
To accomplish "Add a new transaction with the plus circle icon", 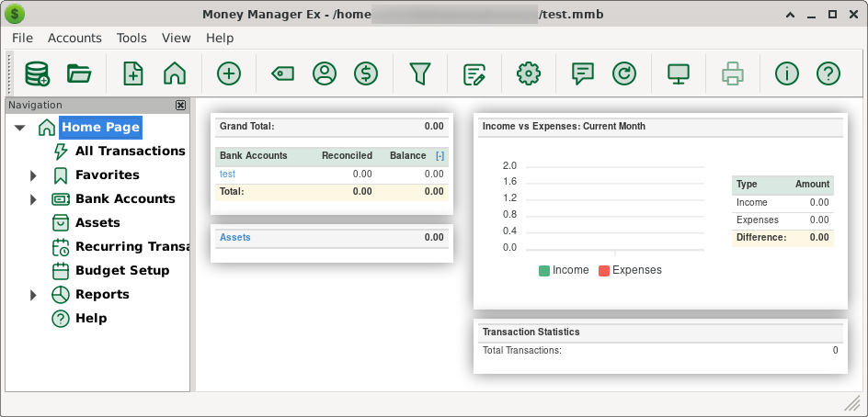I will 229,73.
